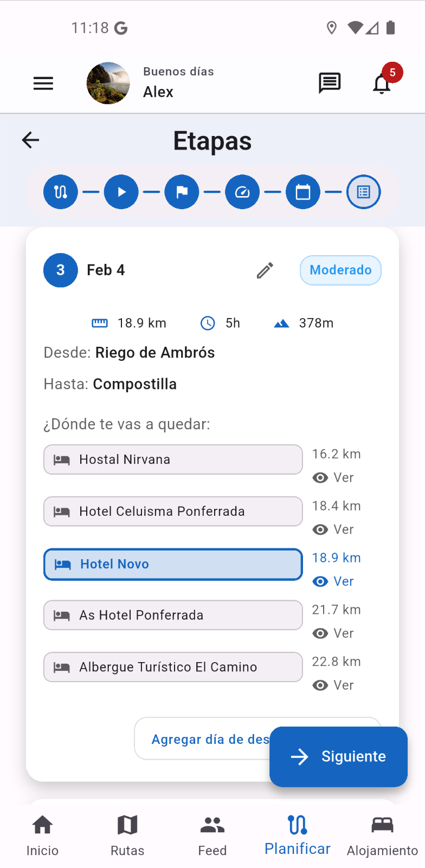Viewport: 425px width, 868px height.
Task: Select Hotel Celuisma Ponferrada option
Action: (173, 511)
